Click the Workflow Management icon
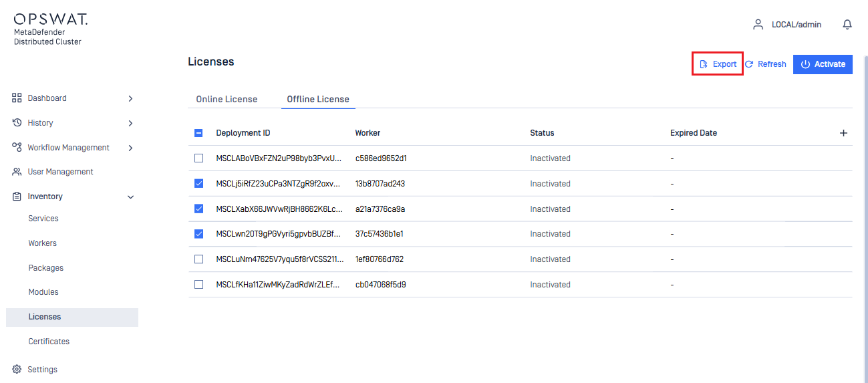The image size is (868, 383). coord(17,148)
